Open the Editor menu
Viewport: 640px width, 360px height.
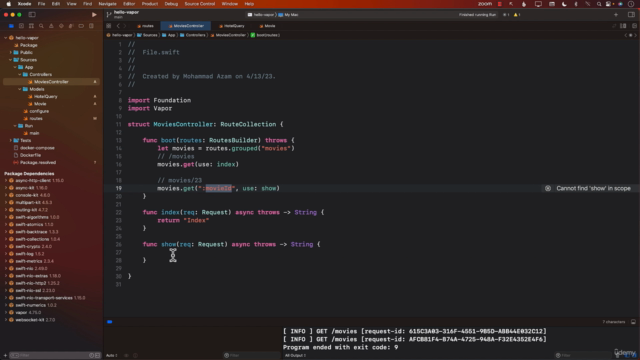[x=129, y=4]
